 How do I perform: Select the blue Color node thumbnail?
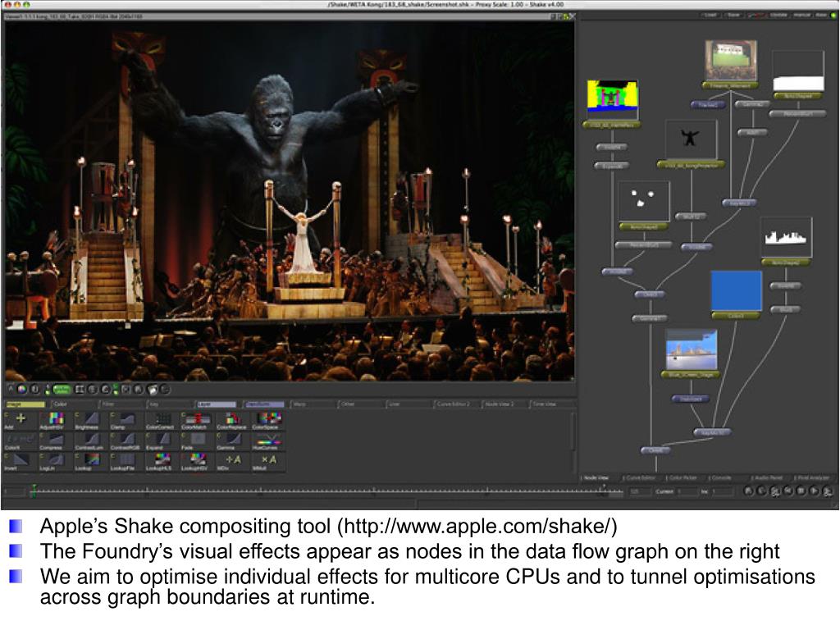click(736, 290)
